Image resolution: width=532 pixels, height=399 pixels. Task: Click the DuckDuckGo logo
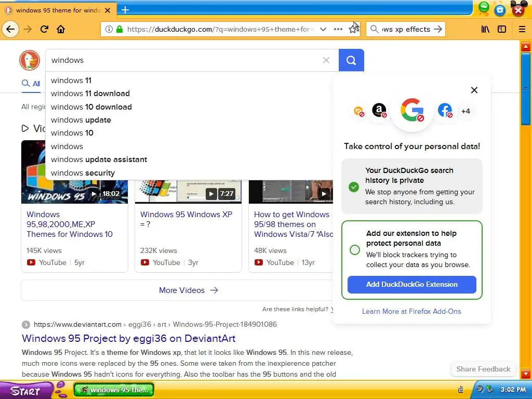click(x=30, y=60)
